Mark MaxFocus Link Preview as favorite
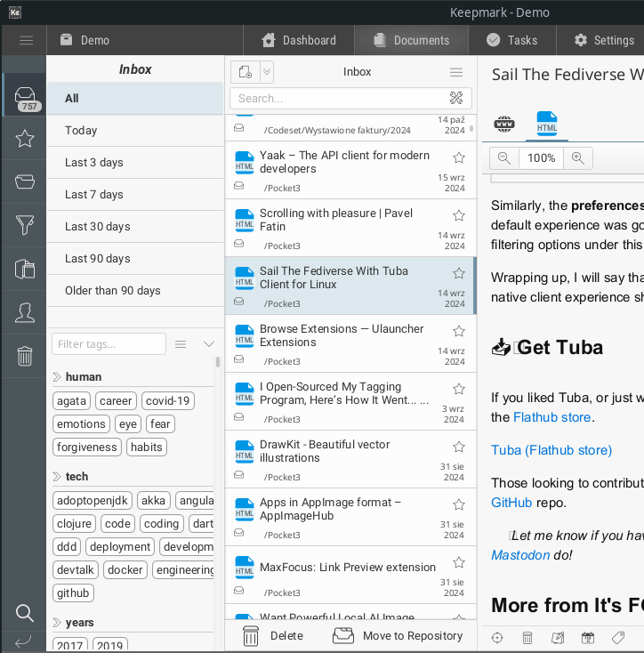The image size is (644, 653). point(459,562)
